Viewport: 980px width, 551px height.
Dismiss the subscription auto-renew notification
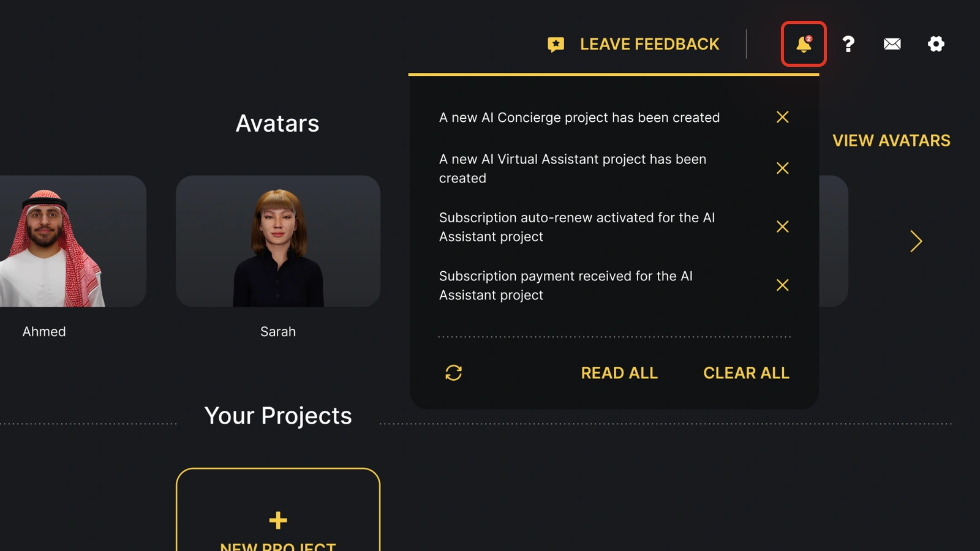coord(782,227)
